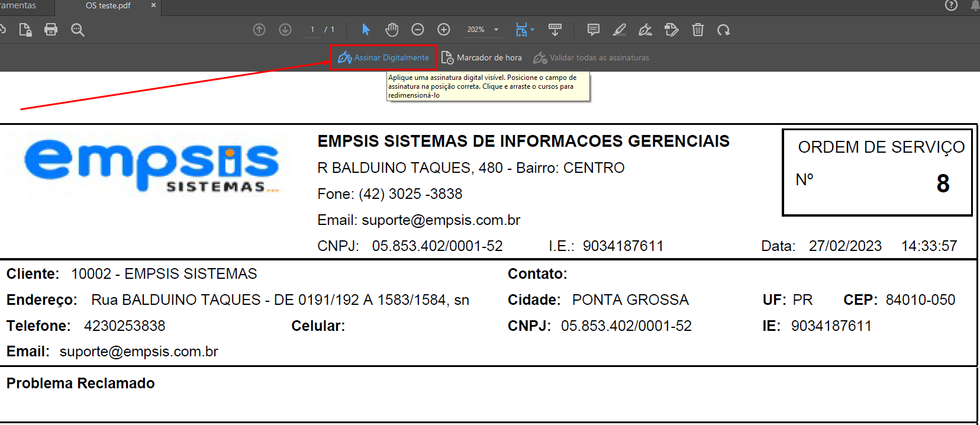Open the OS teste.pdf tab
This screenshot has height=425, width=980.
(108, 5)
